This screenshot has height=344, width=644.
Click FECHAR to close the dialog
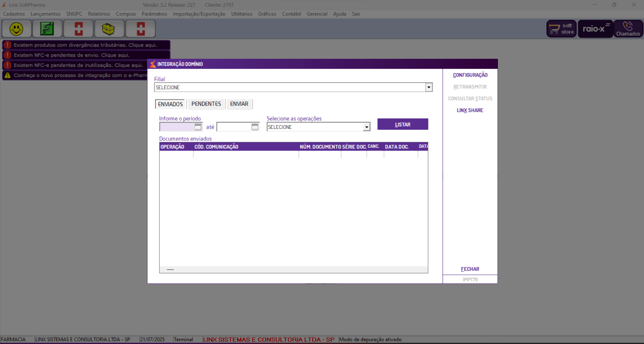pyautogui.click(x=470, y=269)
